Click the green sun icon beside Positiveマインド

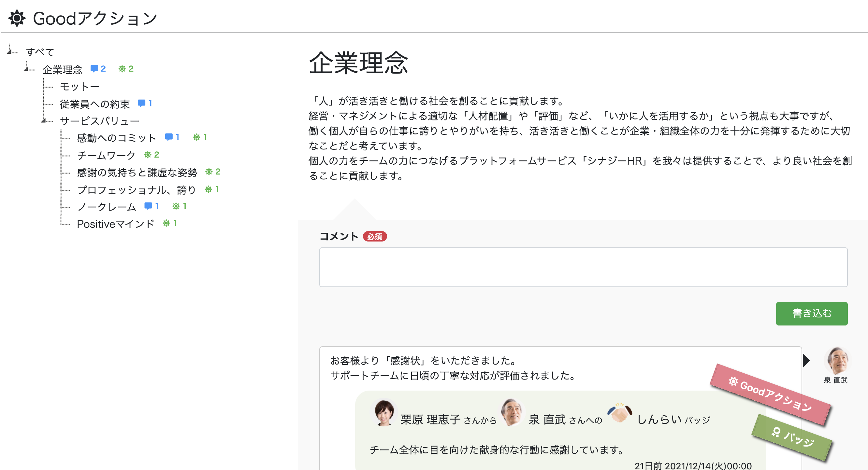(x=166, y=223)
